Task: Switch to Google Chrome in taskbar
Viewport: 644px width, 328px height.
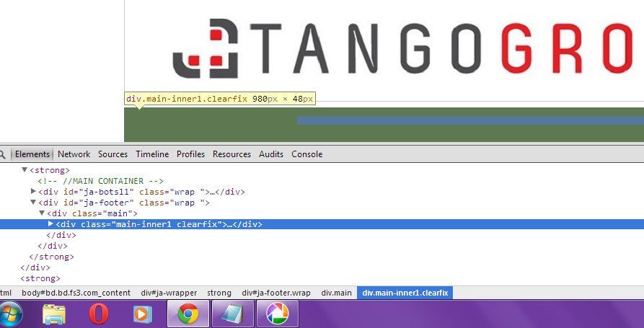Action: click(x=188, y=314)
